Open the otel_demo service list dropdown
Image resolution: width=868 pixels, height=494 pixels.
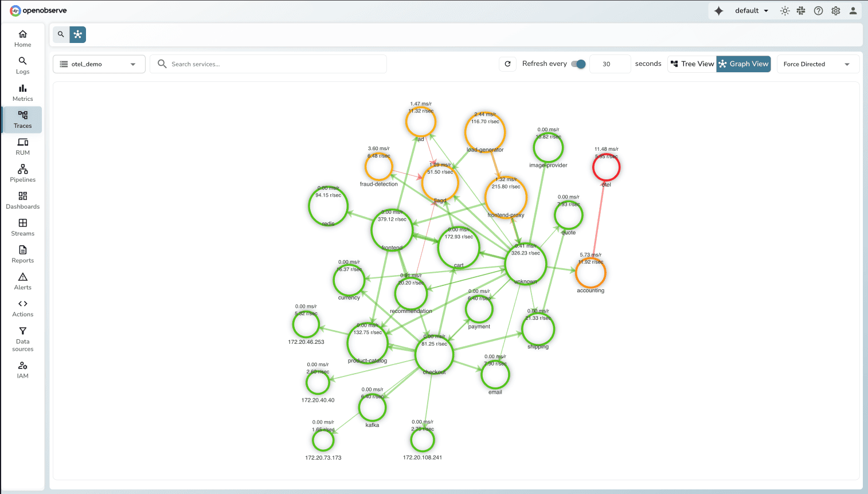tap(99, 64)
